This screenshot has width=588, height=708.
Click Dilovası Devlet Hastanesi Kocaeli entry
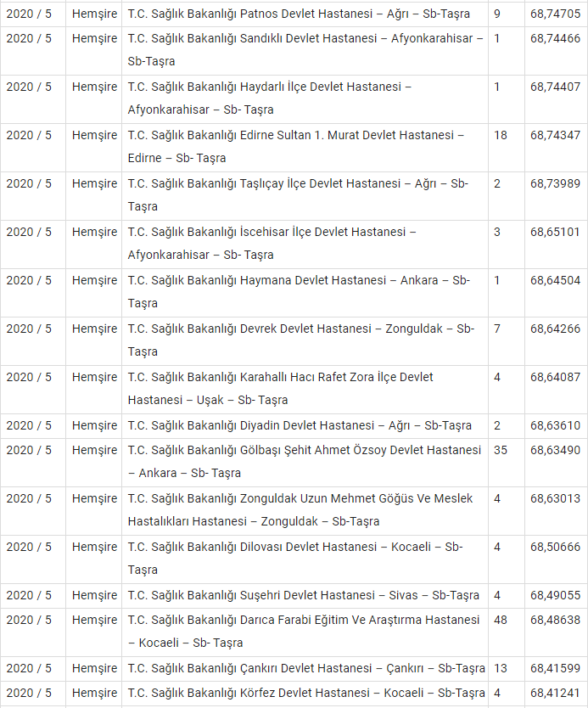click(x=295, y=558)
